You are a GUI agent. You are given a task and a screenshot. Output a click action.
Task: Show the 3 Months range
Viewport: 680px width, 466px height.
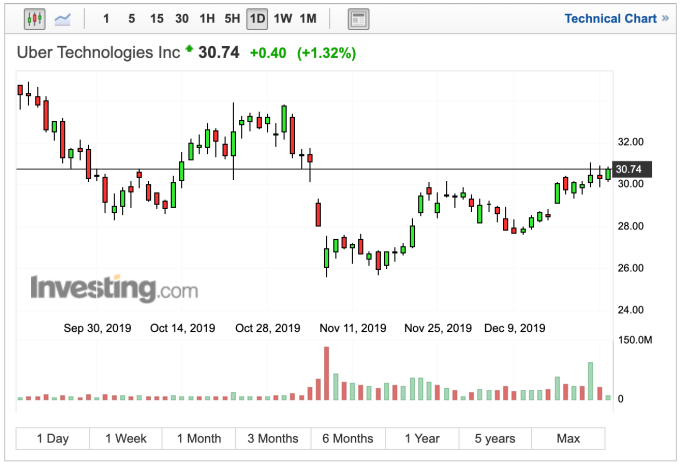(x=273, y=439)
